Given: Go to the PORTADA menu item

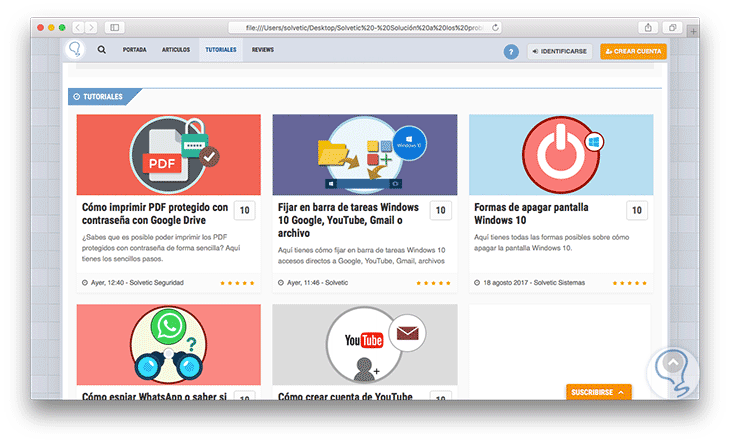Looking at the screenshot, I should pos(135,50).
